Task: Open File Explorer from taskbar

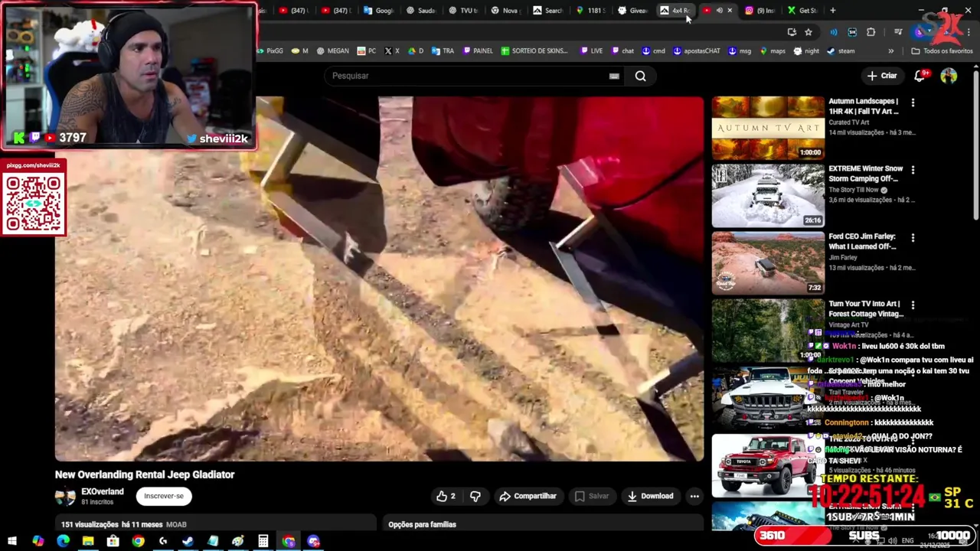Action: point(88,541)
